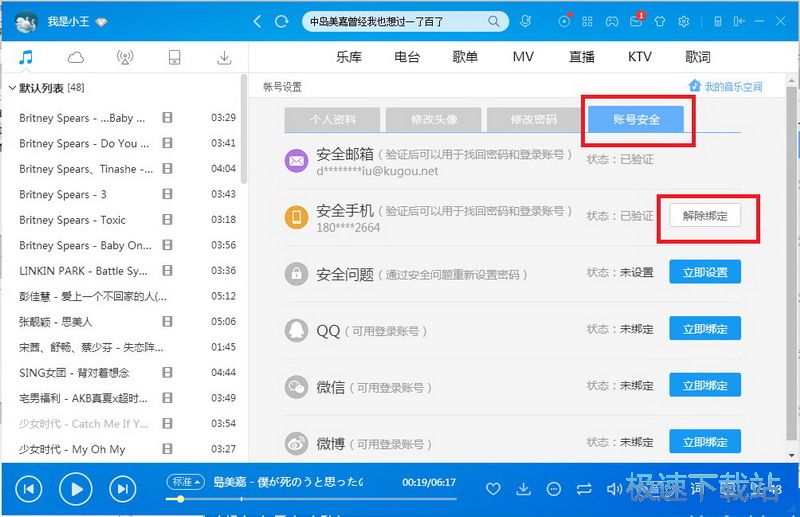
Task: Open the message inbox icon
Action: click(x=636, y=20)
